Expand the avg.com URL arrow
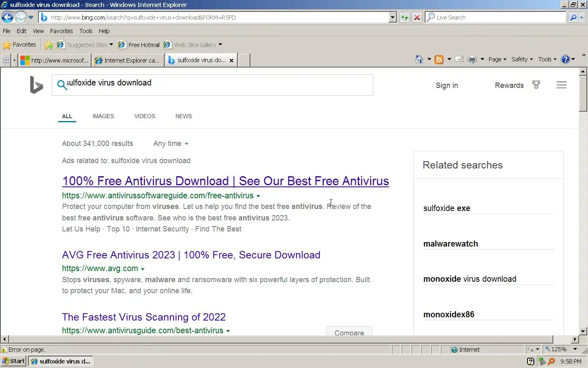This screenshot has height=368, width=588. pos(143,269)
